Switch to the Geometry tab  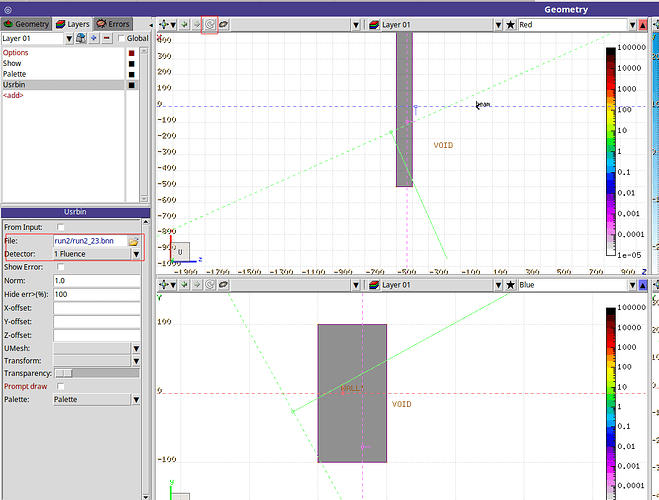[26, 23]
